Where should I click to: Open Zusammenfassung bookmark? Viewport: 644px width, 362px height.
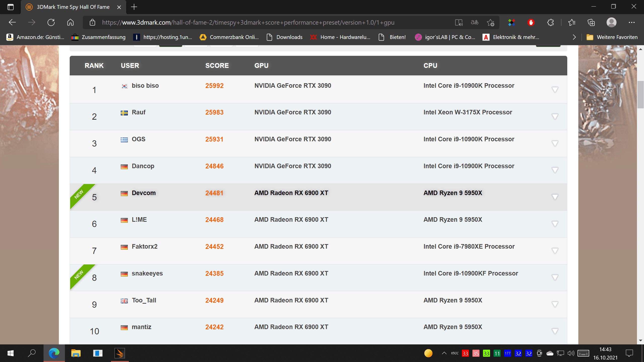click(98, 37)
